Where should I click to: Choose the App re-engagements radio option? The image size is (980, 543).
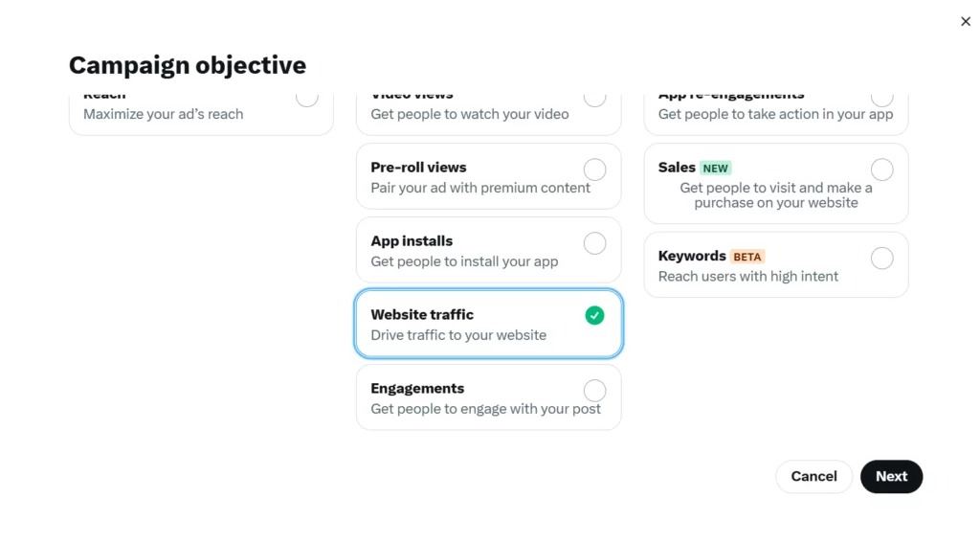click(881, 97)
